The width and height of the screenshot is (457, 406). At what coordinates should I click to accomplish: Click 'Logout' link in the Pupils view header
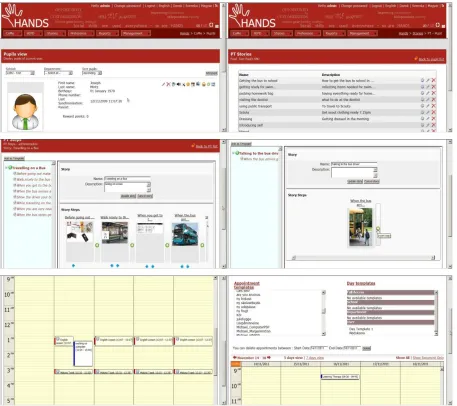pyautogui.click(x=150, y=6)
